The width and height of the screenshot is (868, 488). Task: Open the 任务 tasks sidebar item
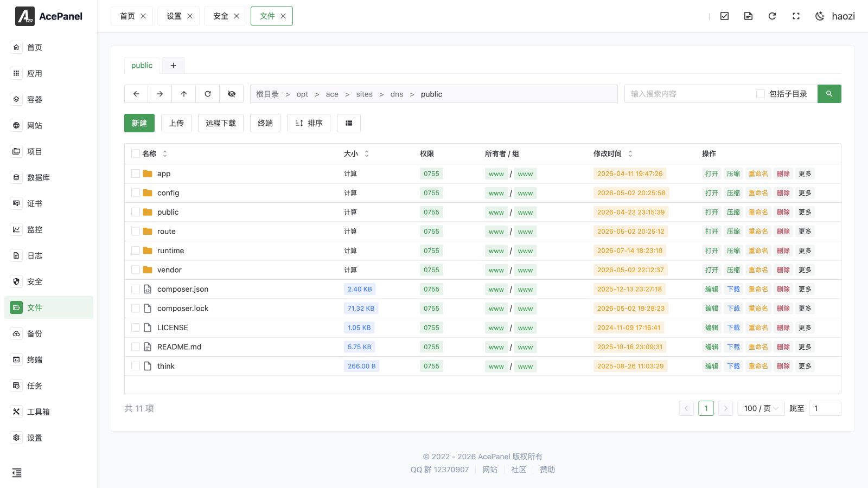pos(49,386)
